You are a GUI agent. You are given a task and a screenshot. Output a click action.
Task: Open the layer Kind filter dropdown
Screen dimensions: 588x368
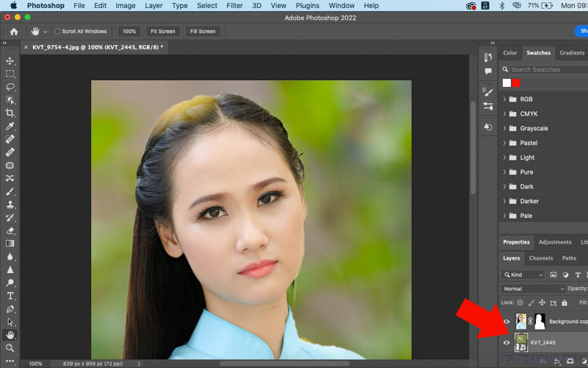[523, 275]
